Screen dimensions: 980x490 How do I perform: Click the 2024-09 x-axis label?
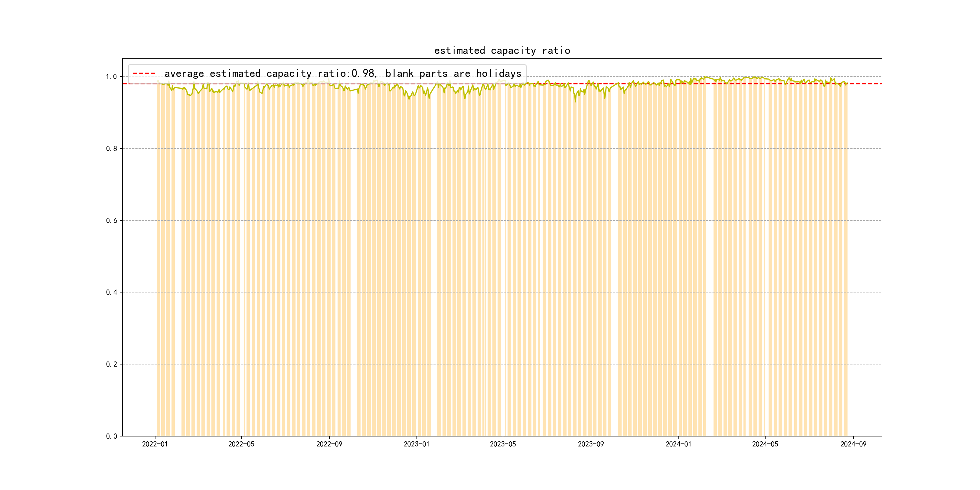click(x=853, y=444)
